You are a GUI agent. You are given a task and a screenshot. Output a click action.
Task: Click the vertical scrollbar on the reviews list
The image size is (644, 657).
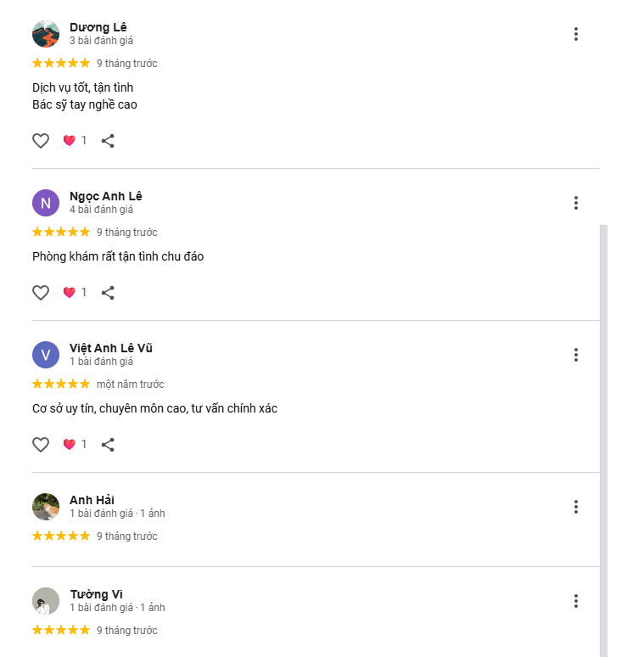(x=604, y=424)
